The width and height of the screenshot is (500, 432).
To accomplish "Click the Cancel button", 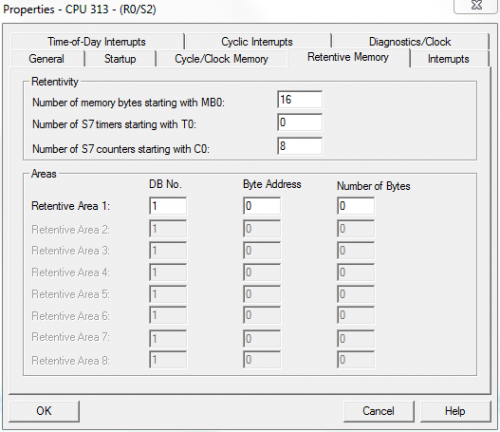I will point(379,411).
